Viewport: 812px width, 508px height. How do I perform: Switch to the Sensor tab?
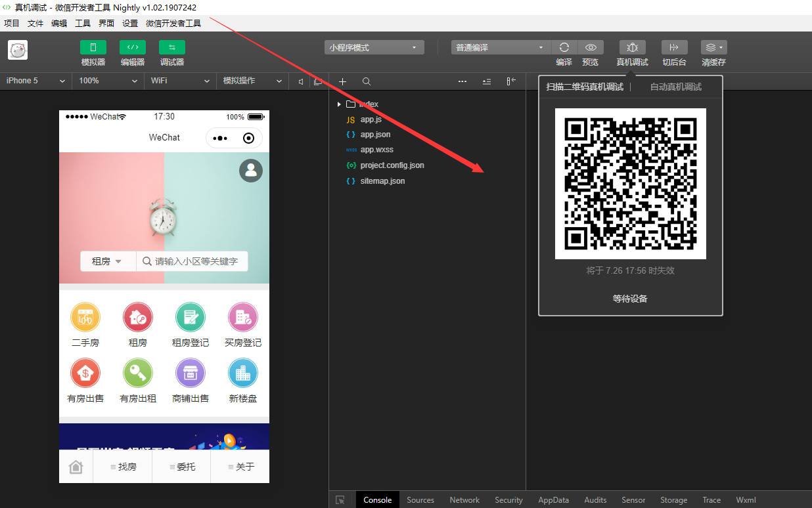click(633, 500)
